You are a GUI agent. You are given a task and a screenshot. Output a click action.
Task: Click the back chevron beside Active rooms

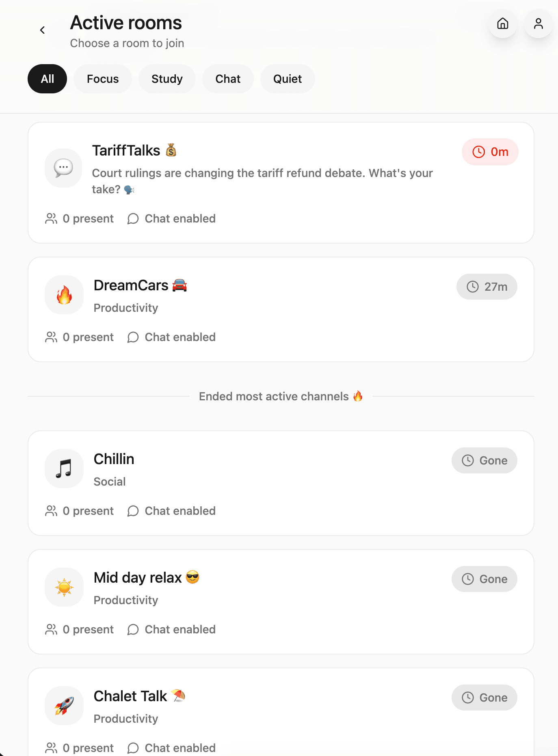[42, 30]
